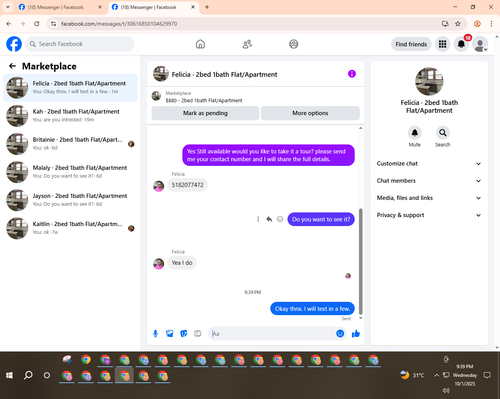
Task: Click More options button
Action: click(x=310, y=113)
